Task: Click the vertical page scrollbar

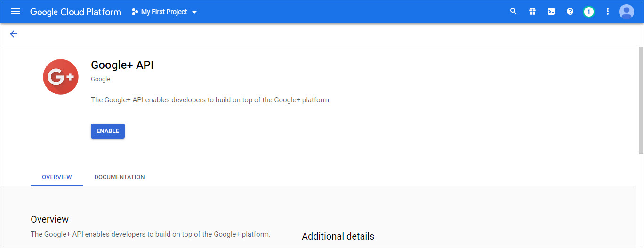Action: pyautogui.click(x=641, y=100)
